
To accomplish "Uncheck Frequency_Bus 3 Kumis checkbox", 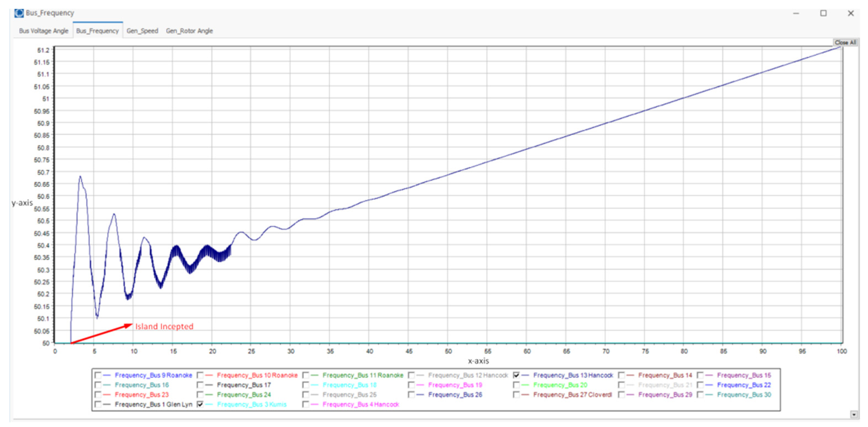I will pyautogui.click(x=200, y=404).
